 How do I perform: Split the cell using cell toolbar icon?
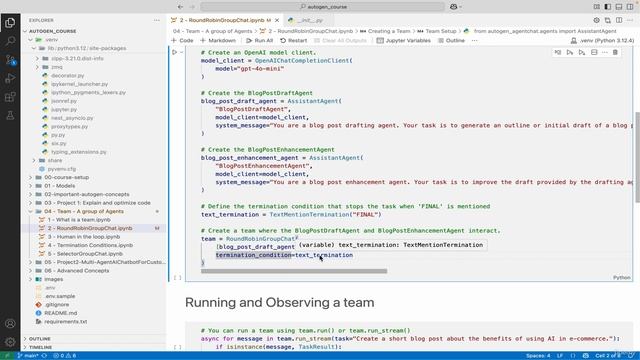click(594, 52)
